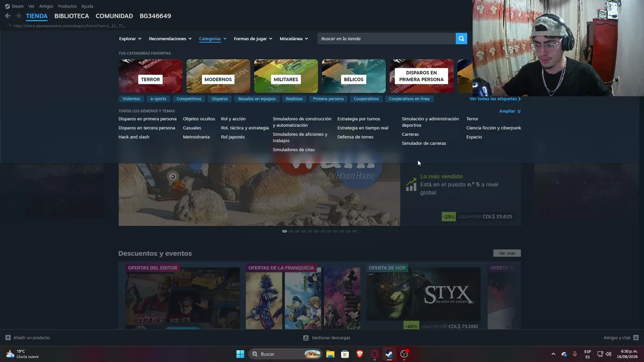
Task: Expand the Explorar dropdown
Action: [130, 39]
